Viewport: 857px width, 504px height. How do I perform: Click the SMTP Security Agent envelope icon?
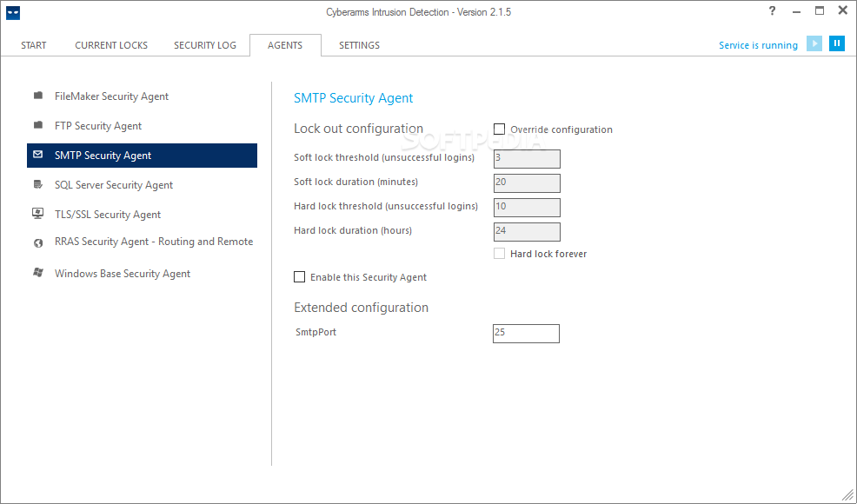[x=37, y=155]
